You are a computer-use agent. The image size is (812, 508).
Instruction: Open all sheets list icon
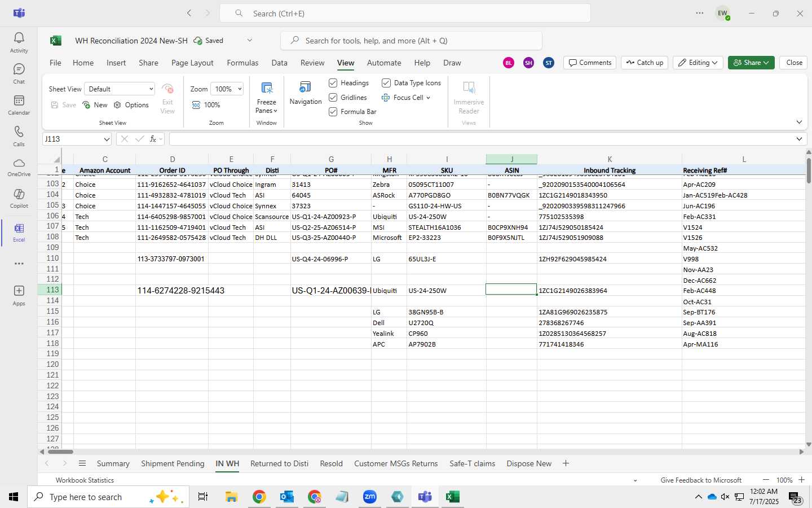82,463
